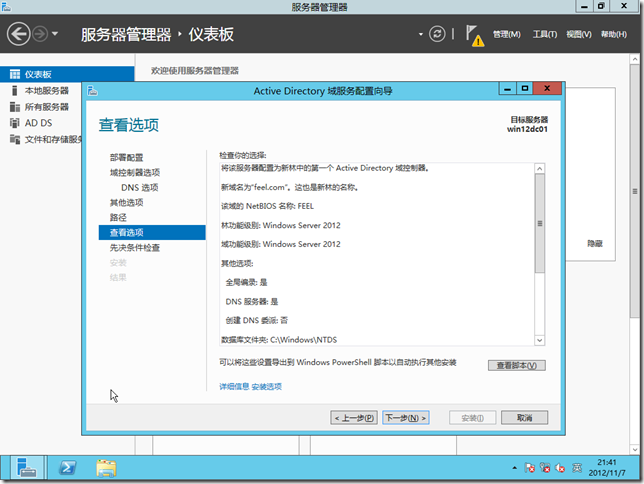Open the navigation history dropdown arrow
This screenshot has height=484, width=644.
pyautogui.click(x=55, y=34)
